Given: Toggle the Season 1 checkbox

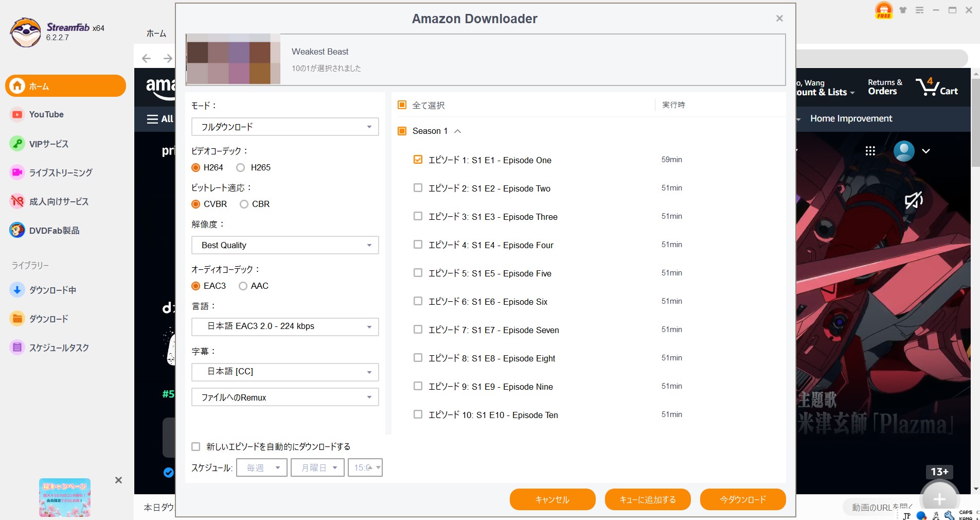Looking at the screenshot, I should tap(402, 131).
